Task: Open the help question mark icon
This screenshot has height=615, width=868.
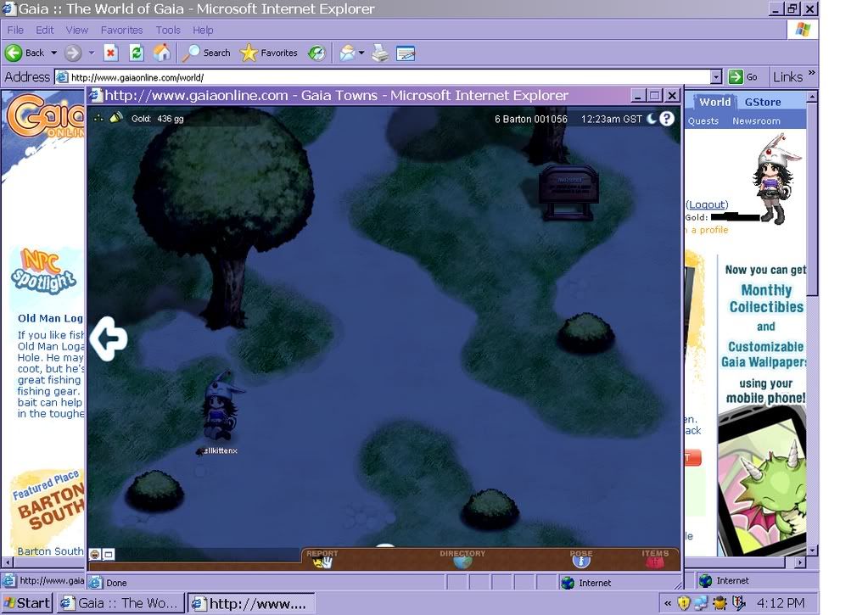Action: pos(667,119)
